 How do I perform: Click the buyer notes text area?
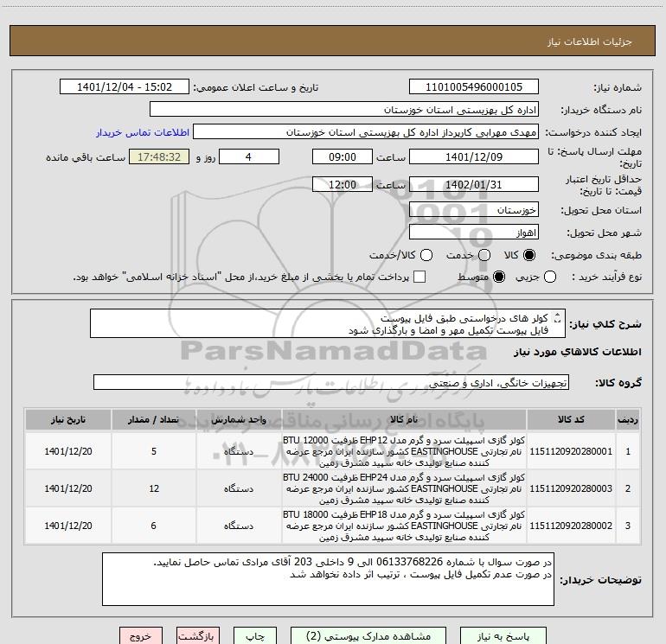click(328, 579)
